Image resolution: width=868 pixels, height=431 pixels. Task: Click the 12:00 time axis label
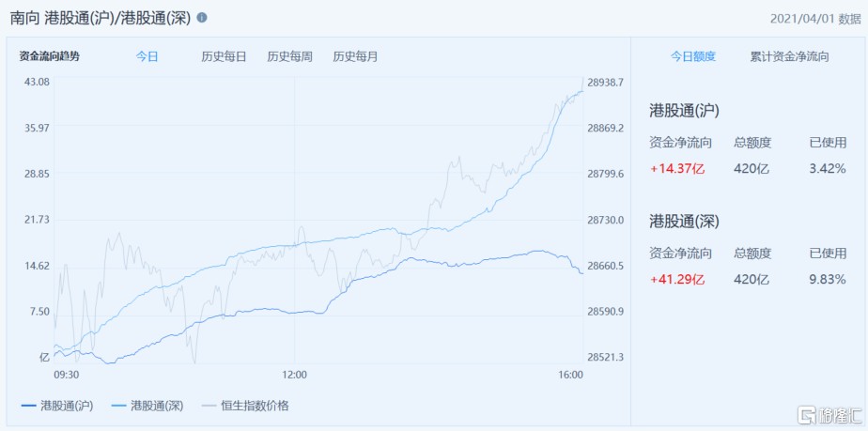295,375
